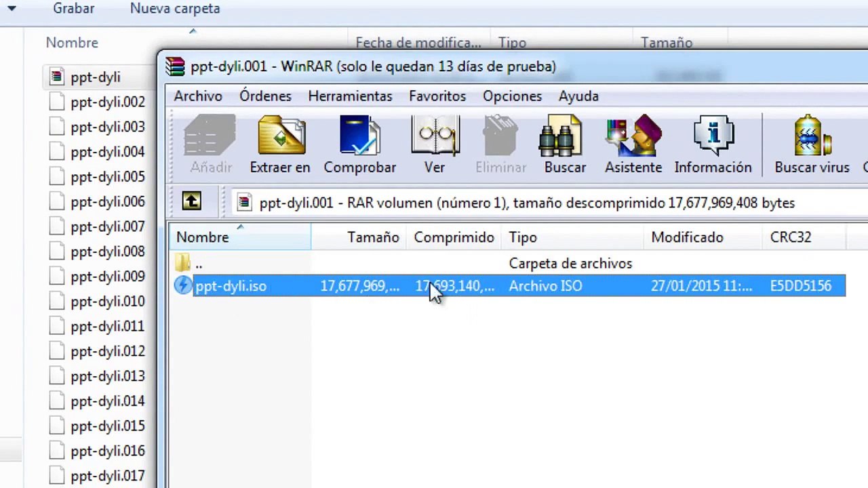Run the Buscar virus scan tool
The height and width of the screenshot is (488, 868).
(812, 144)
